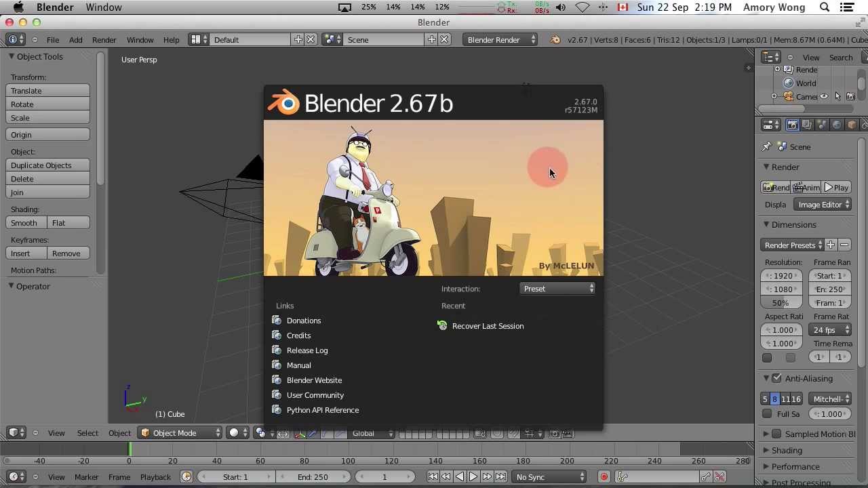Click the Recover Last Session link

(x=488, y=326)
